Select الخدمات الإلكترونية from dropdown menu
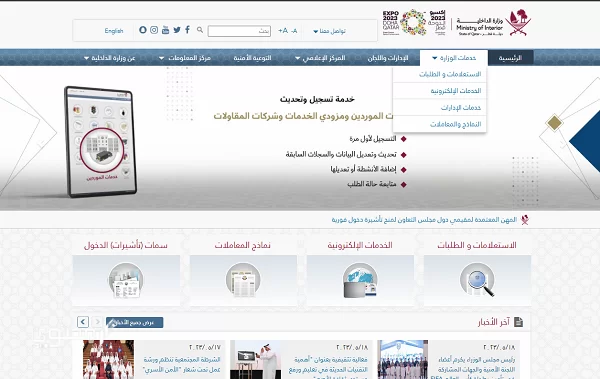Image resolution: width=600 pixels, height=379 pixels. pyautogui.click(x=440, y=91)
